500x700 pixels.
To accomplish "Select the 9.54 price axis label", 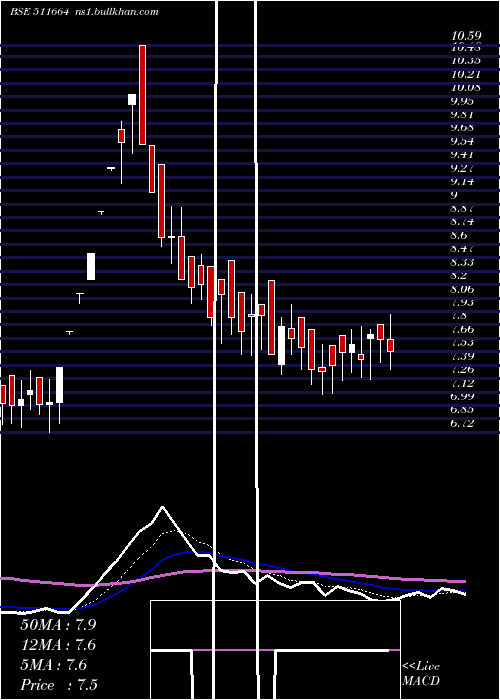I will point(462,142).
